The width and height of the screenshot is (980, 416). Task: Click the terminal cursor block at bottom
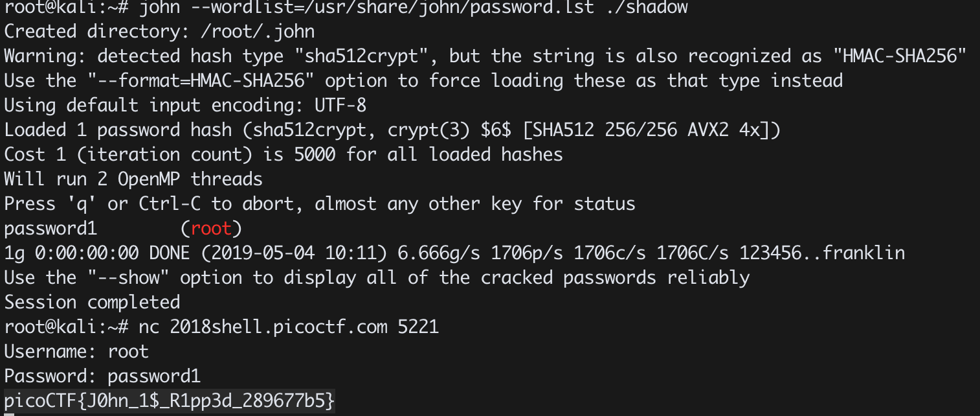point(9,413)
